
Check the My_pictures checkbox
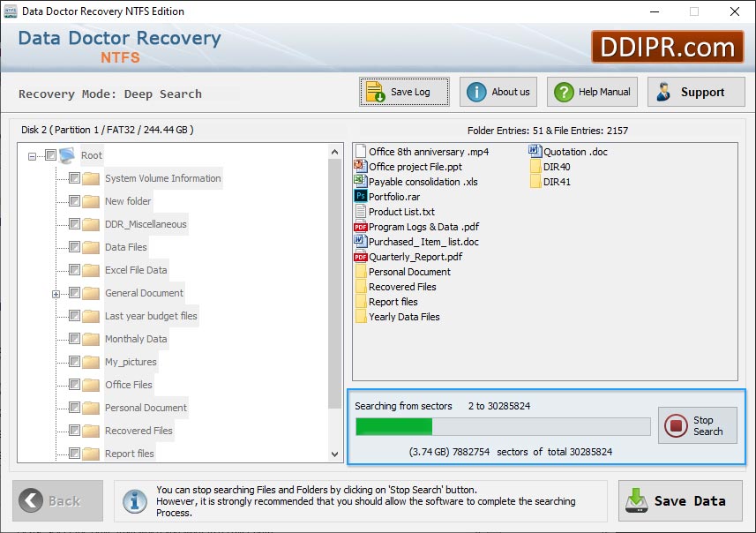pyautogui.click(x=74, y=361)
